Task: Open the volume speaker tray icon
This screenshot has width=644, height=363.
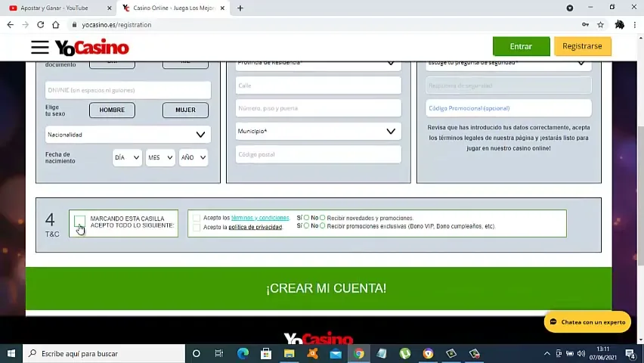Action: pos(581,353)
